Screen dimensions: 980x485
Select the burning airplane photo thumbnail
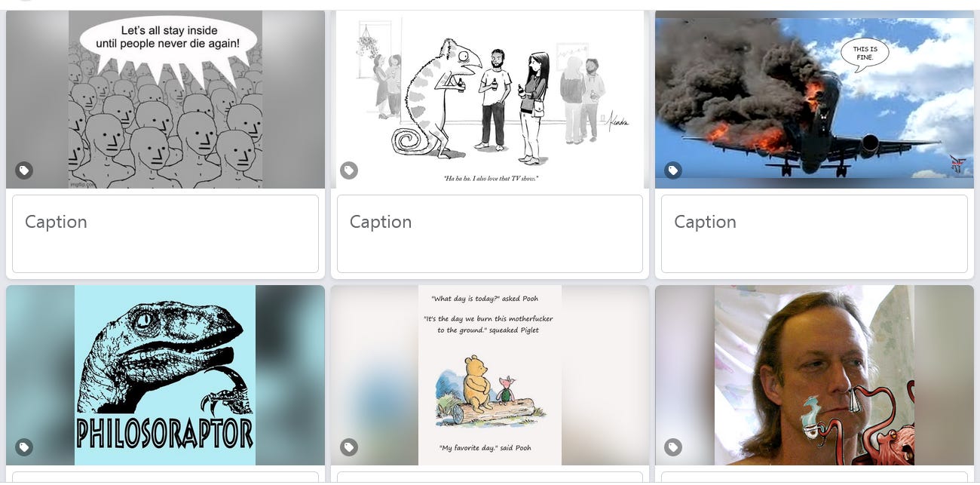tap(814, 100)
